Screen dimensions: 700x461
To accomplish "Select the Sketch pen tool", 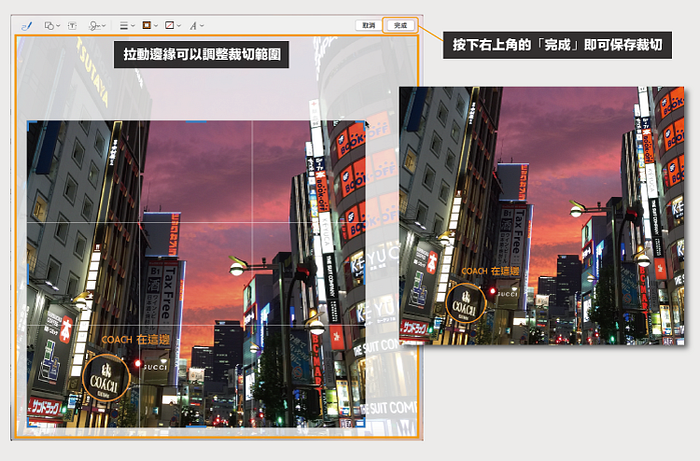I will [26, 26].
